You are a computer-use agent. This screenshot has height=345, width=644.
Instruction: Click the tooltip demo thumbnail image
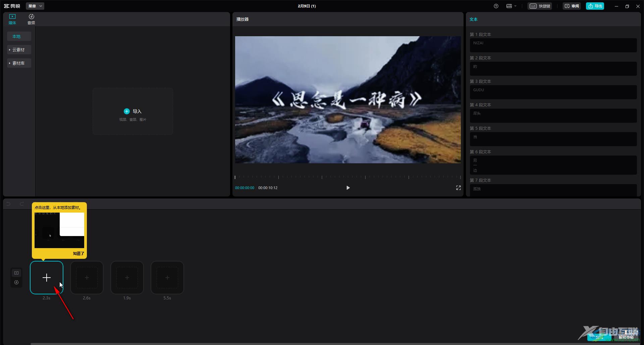(x=59, y=230)
